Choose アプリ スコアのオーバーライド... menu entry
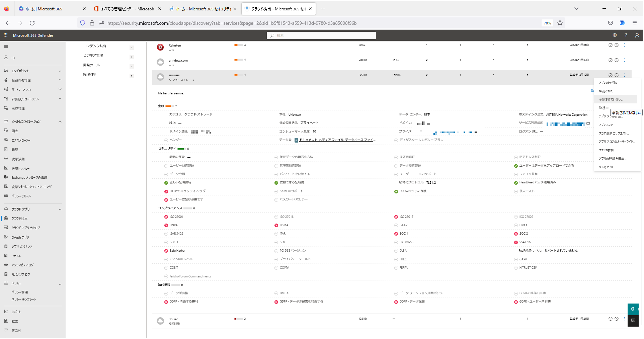644x339 pixels. click(617, 142)
